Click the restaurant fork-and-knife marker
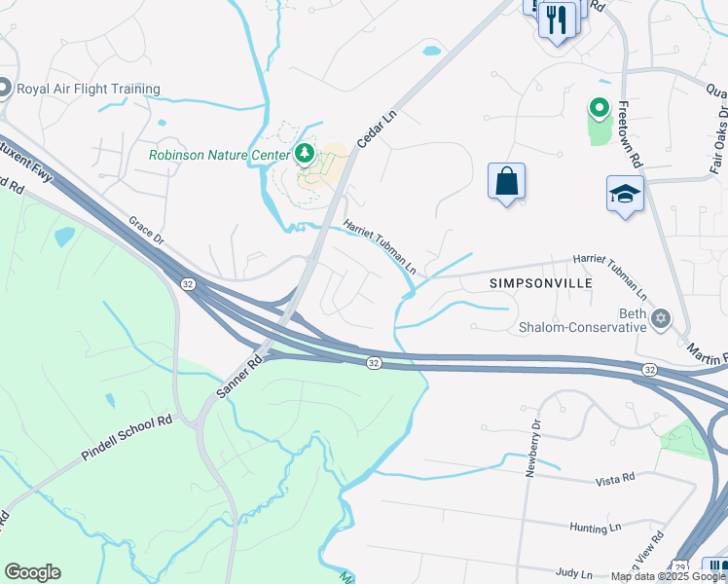The width and height of the screenshot is (728, 584). [557, 22]
